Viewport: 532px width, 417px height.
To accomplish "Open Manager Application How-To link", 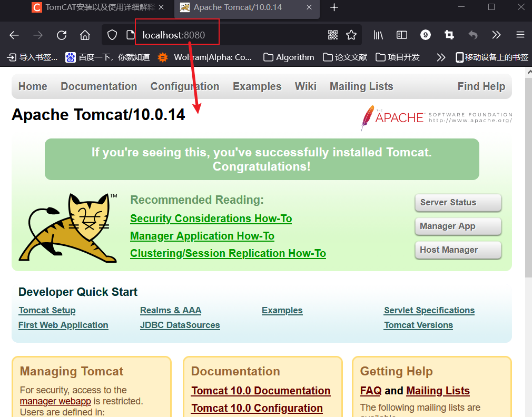I will pyautogui.click(x=202, y=236).
